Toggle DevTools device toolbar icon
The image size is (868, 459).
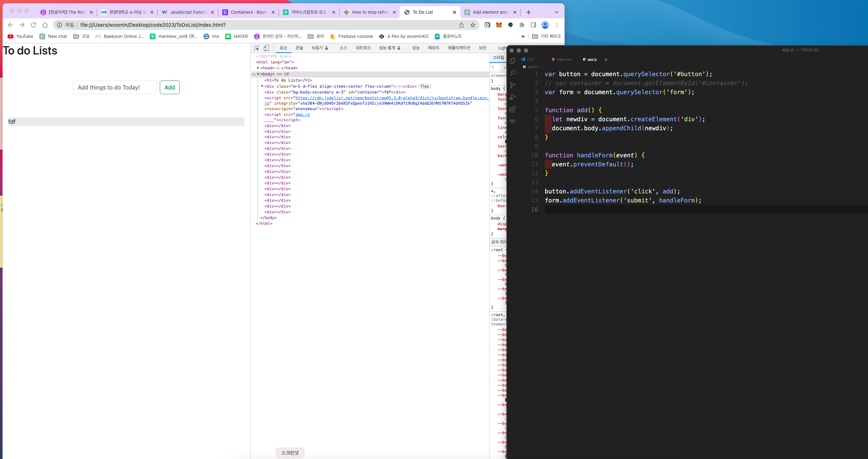pyautogui.click(x=266, y=48)
